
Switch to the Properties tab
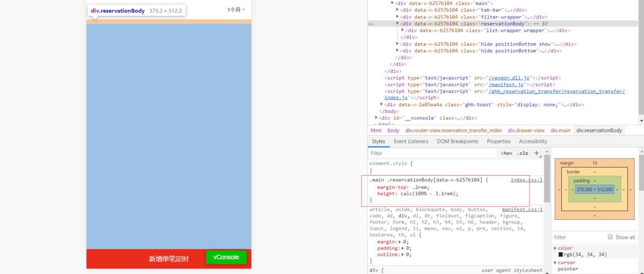click(499, 141)
